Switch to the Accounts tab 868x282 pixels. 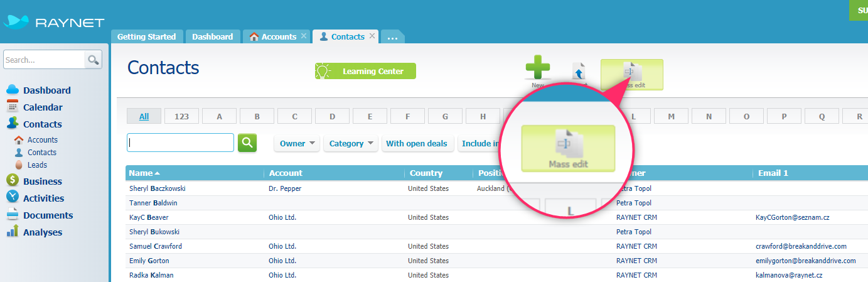[277, 36]
